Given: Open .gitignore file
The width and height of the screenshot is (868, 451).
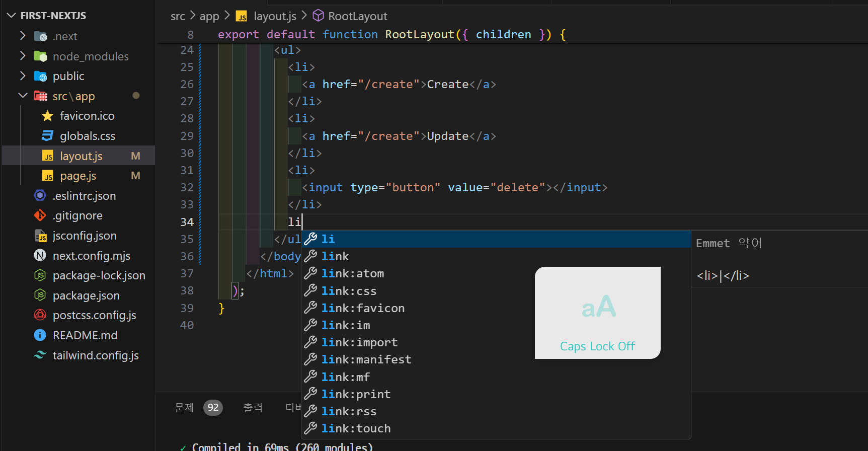Looking at the screenshot, I should click(x=77, y=215).
